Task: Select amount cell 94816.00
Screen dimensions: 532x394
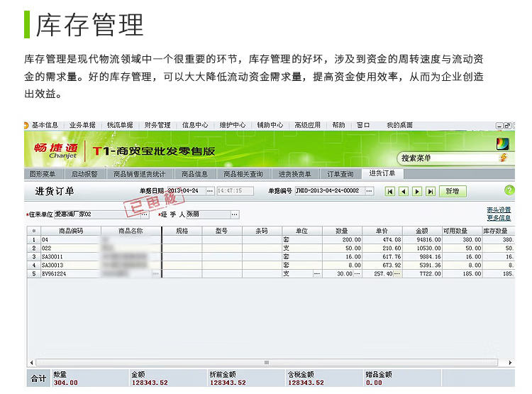Action: [x=422, y=240]
